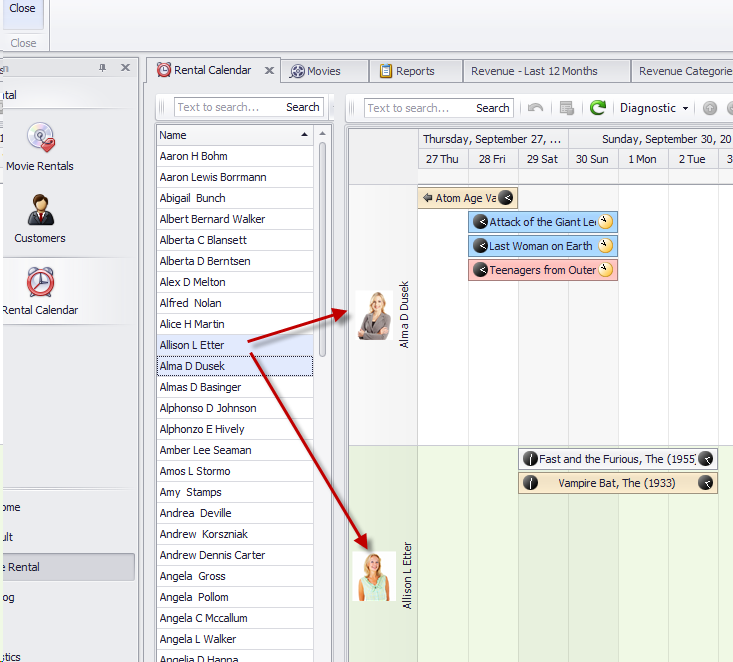Click left icon on Teenagers from Outer
This screenshot has height=662, width=733.
tap(481, 269)
